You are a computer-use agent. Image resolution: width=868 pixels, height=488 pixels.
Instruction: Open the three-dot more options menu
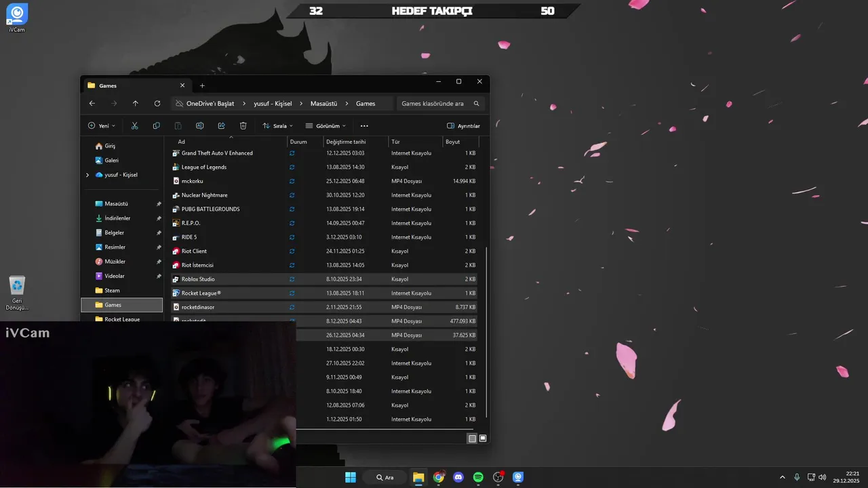[x=364, y=126]
